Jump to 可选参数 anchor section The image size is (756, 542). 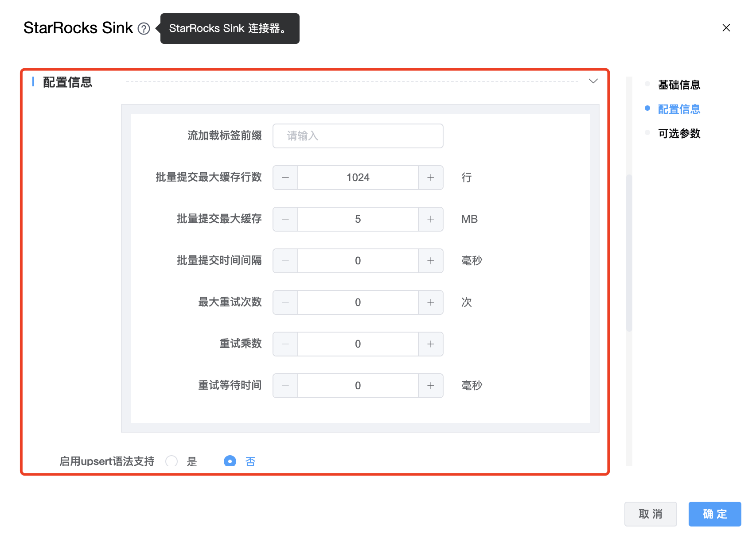tap(678, 133)
